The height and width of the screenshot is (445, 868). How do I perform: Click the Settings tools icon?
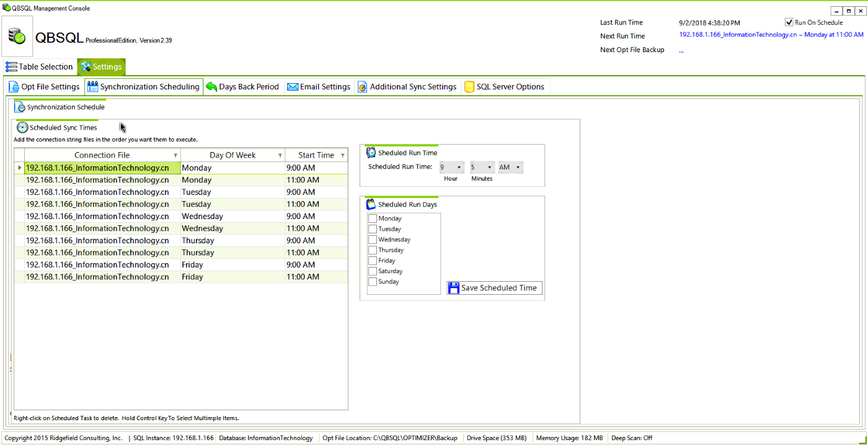pos(86,67)
